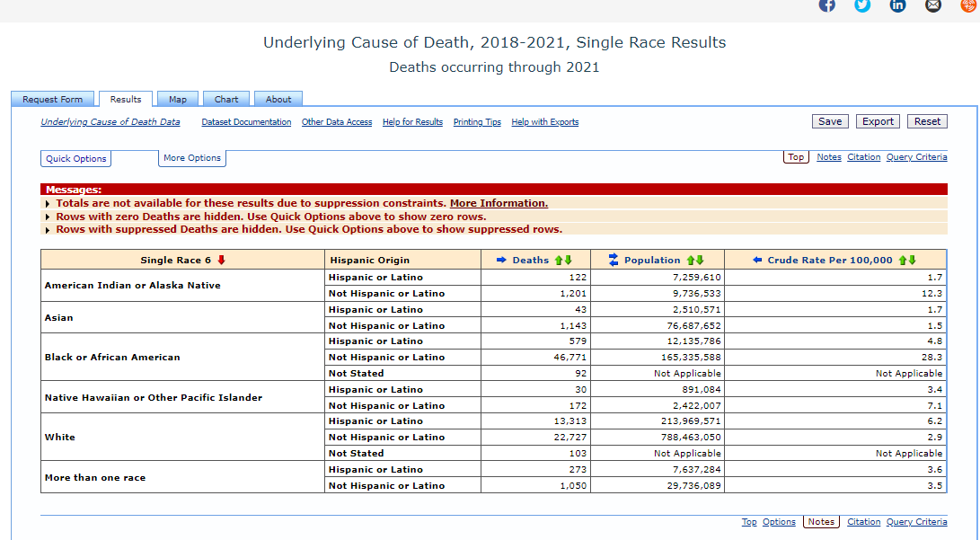
Task: Click the Export button
Action: [878, 121]
